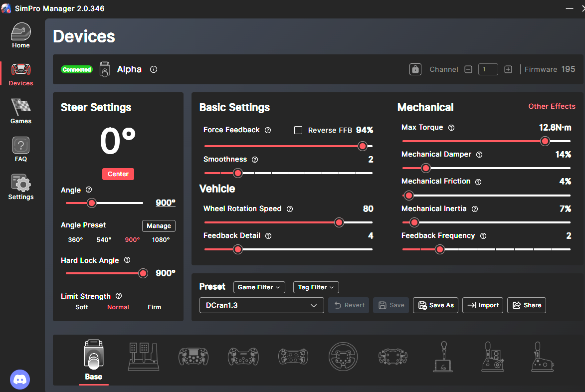Click the Smoothness slider handle
585x392 pixels.
pos(238,173)
